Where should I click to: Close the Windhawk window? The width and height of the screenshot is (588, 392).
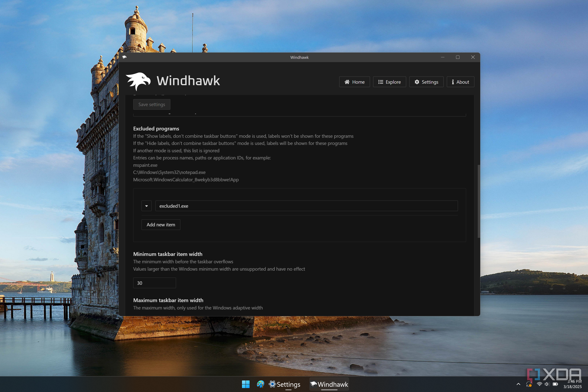(x=473, y=57)
